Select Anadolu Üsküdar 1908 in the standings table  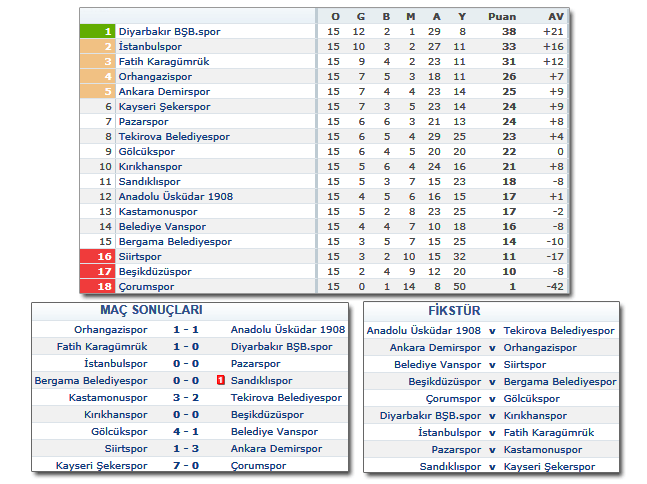(x=176, y=197)
